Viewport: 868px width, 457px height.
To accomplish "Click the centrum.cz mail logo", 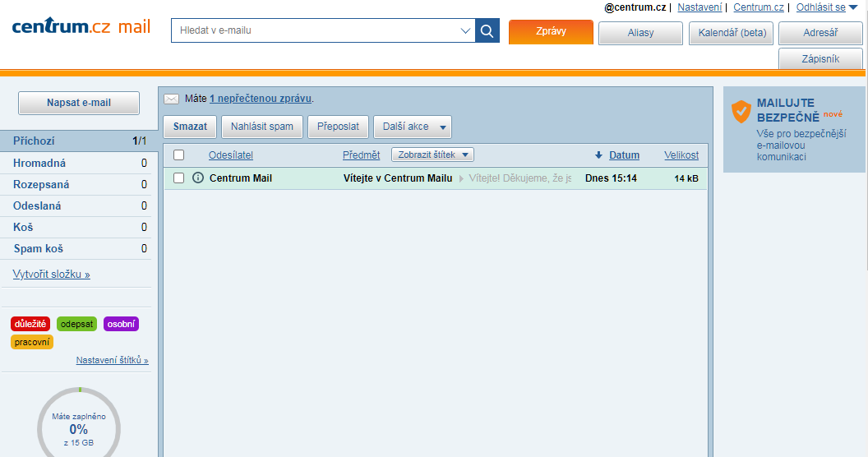I will 81,27.
